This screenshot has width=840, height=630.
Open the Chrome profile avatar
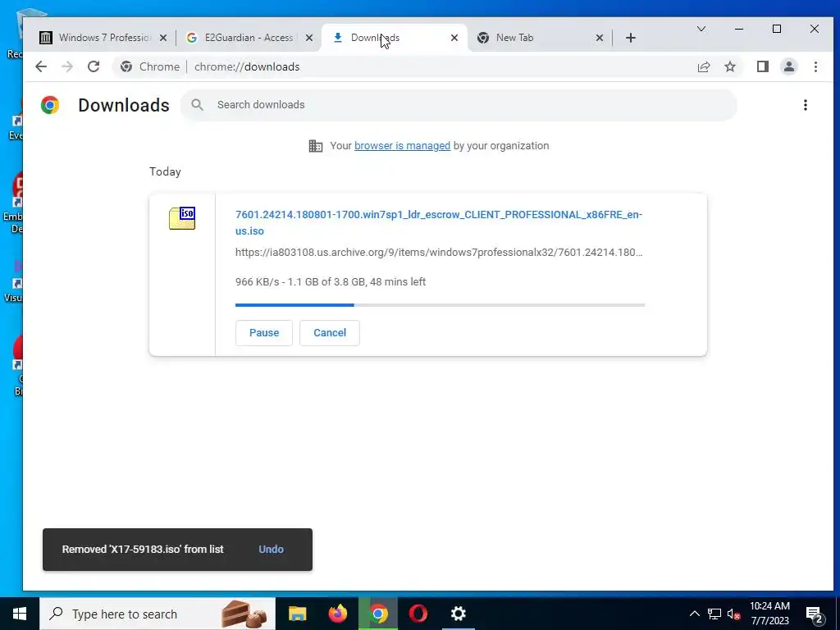pyautogui.click(x=788, y=66)
